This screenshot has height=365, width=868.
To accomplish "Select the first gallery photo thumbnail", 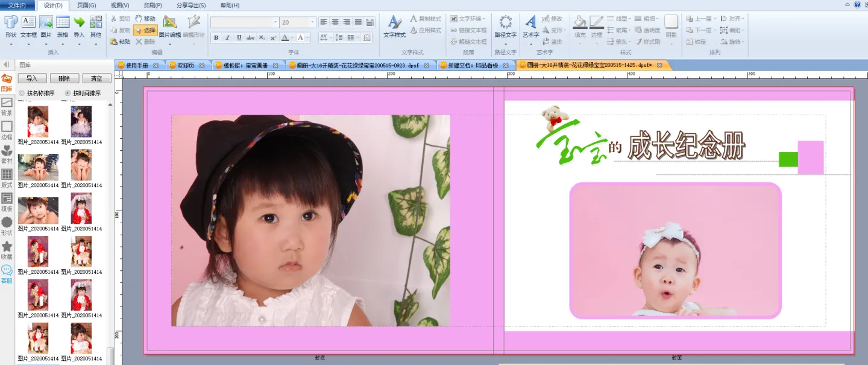I will [37, 122].
